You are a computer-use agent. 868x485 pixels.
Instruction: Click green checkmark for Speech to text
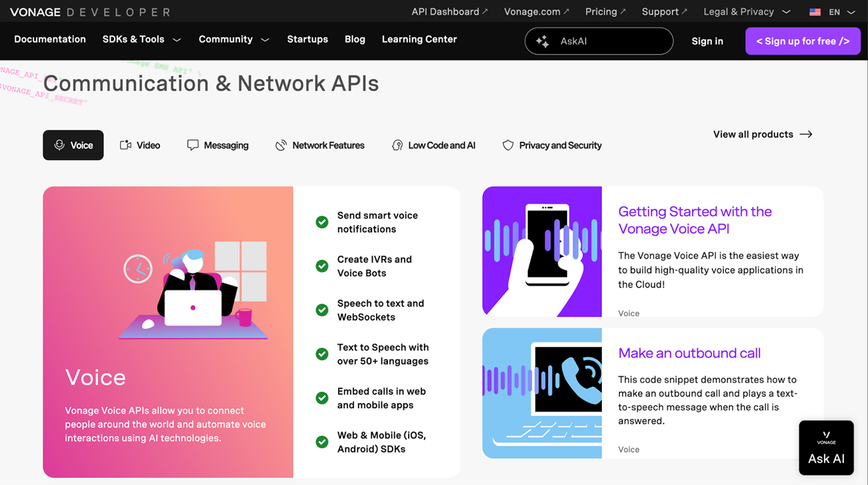tap(322, 310)
